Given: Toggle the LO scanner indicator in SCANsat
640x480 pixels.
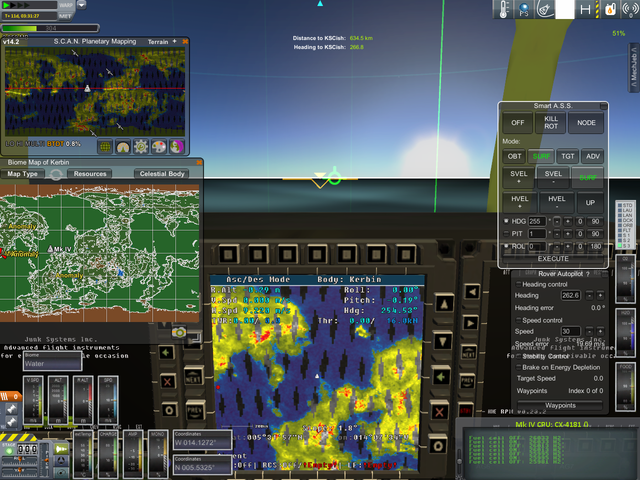Looking at the screenshot, I should pos(9,144).
